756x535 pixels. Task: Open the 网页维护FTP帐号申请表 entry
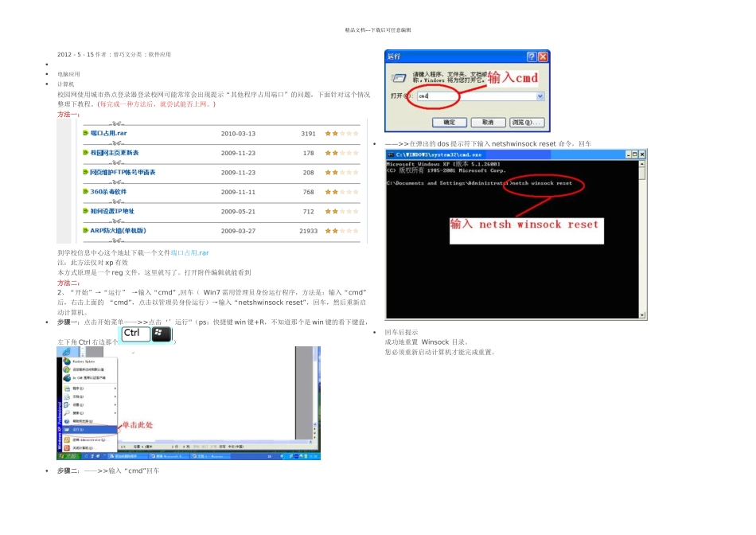123,172
